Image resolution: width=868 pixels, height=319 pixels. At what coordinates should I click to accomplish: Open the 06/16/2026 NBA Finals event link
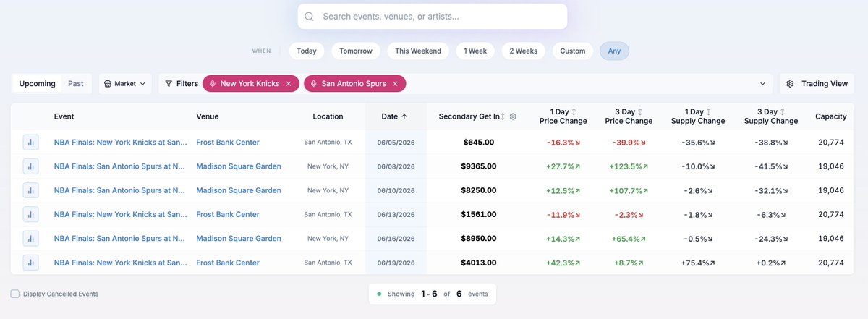[x=120, y=239]
